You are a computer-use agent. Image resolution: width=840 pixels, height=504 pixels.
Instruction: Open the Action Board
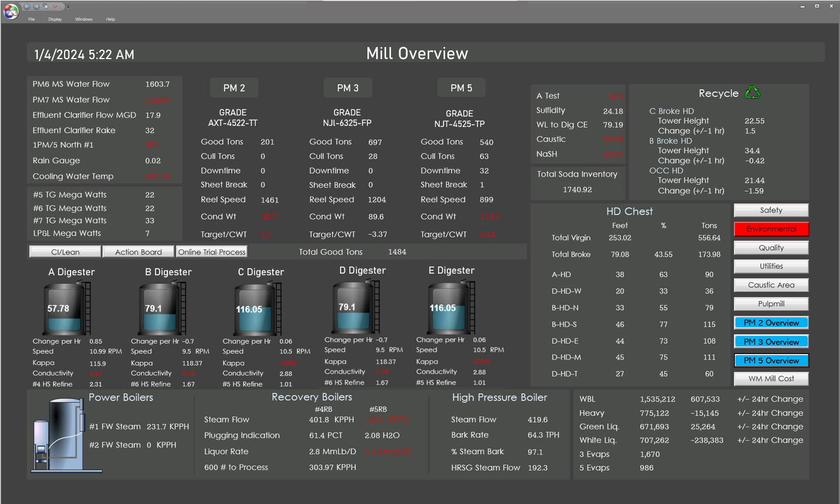[138, 251]
